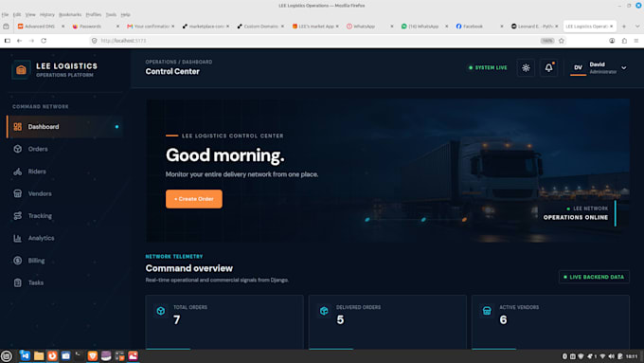Open the Firefox History menu
Viewport: 644px width, 363px height.
[47, 14]
